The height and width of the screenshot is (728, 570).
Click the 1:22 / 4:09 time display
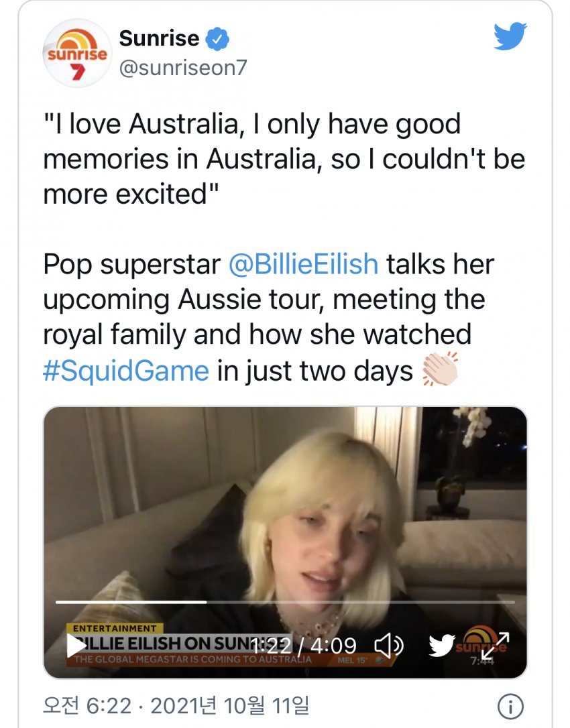point(304,646)
